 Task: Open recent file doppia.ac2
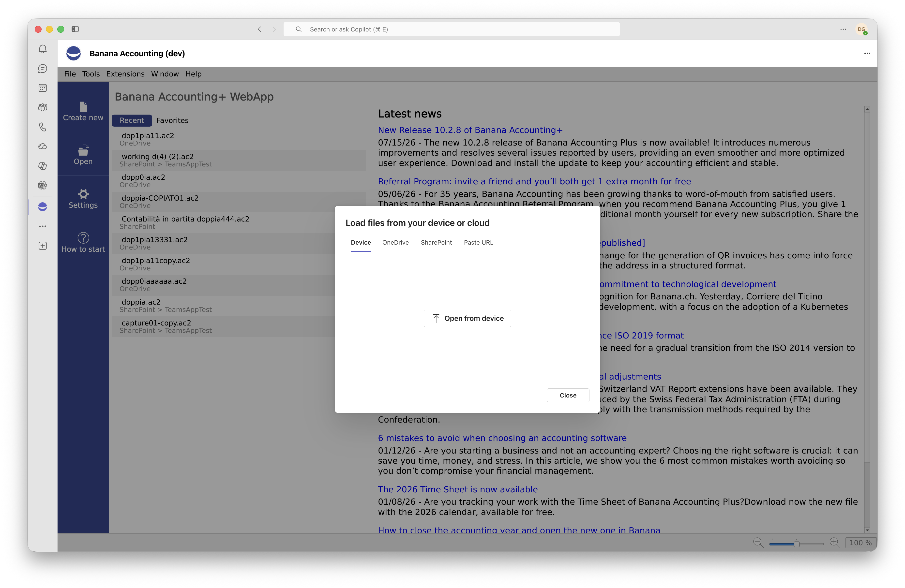223,306
